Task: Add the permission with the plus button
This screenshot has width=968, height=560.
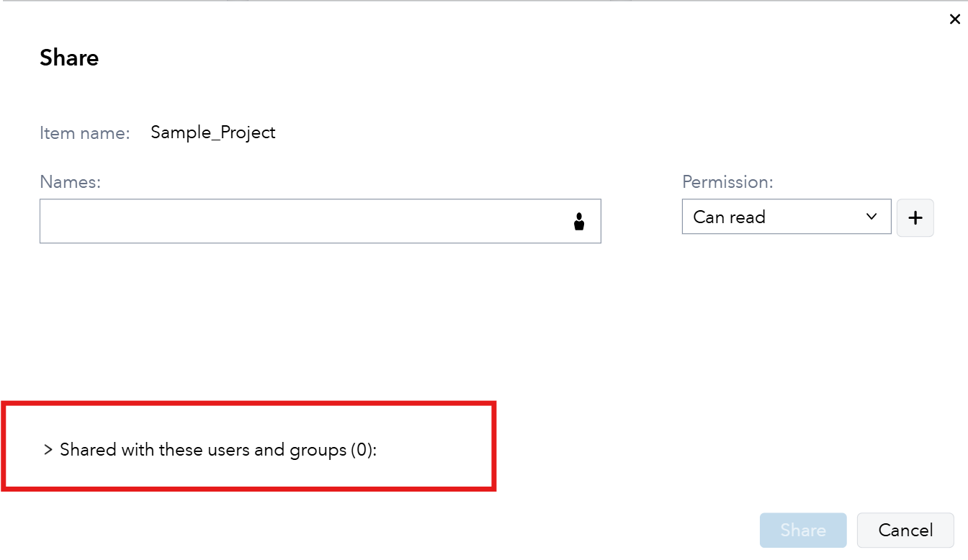Action: [x=915, y=217]
